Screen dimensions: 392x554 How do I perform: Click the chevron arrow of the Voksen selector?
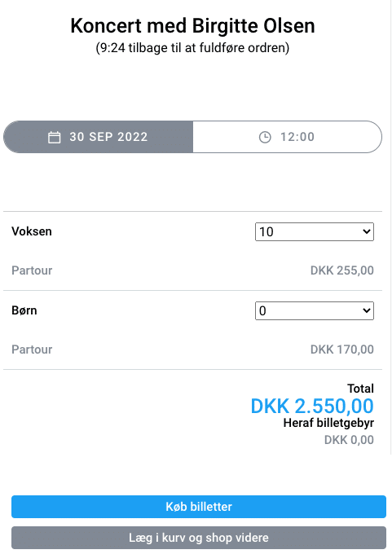click(x=367, y=231)
